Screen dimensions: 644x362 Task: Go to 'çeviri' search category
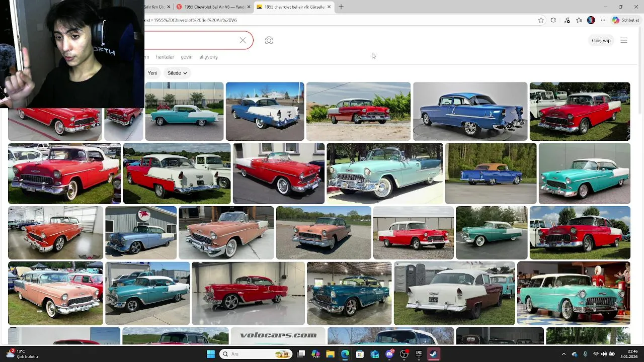coord(187,57)
